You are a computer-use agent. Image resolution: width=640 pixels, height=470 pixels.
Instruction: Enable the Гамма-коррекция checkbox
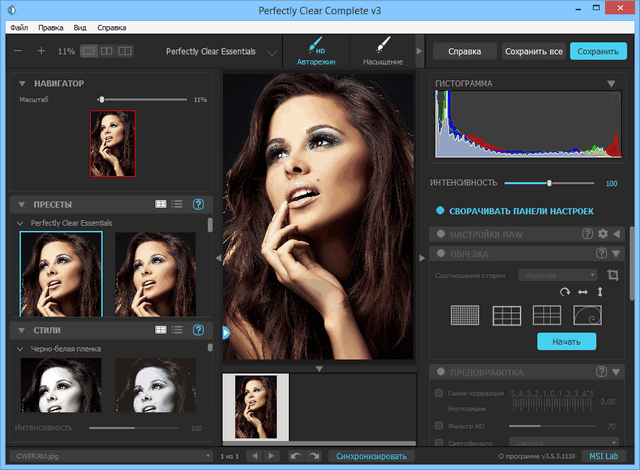440,394
